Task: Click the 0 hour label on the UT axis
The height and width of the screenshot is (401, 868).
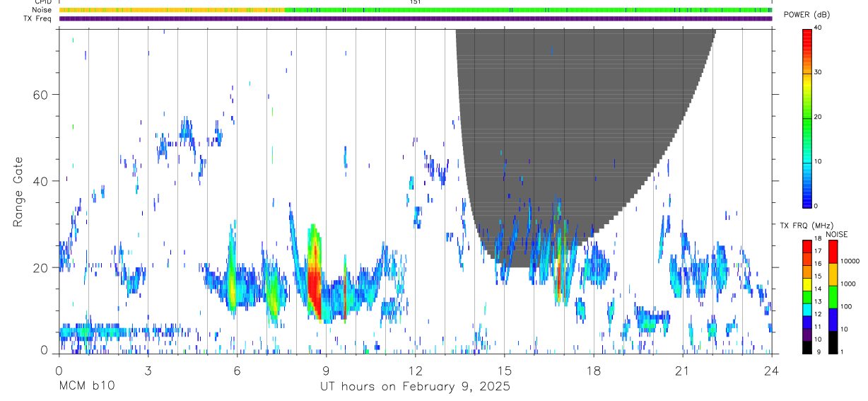Action: click(x=59, y=370)
